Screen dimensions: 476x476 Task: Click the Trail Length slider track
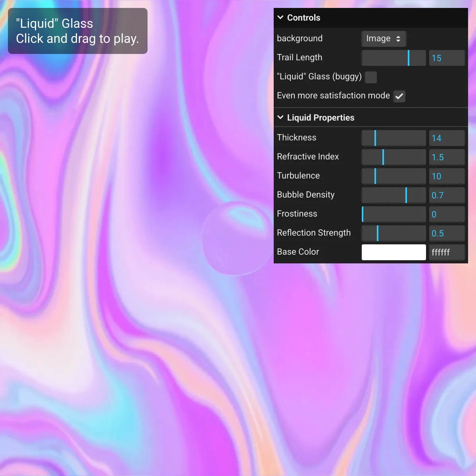[393, 58]
